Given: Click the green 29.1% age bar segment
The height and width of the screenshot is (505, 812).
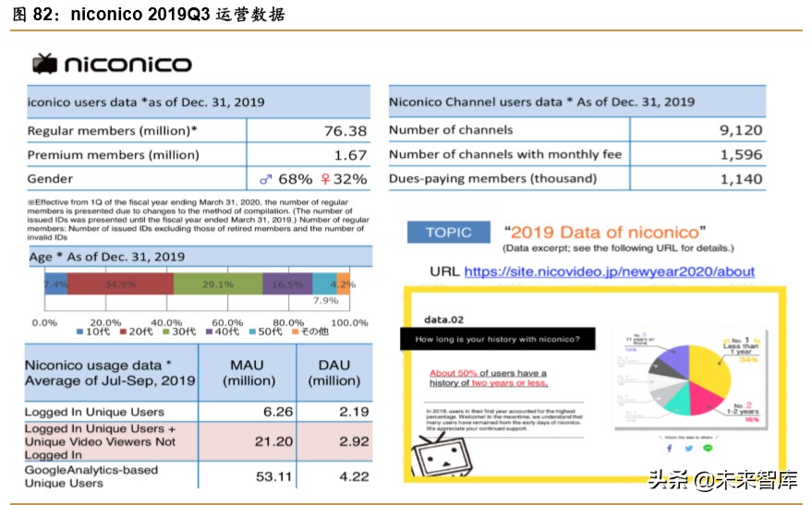Looking at the screenshot, I should (217, 284).
